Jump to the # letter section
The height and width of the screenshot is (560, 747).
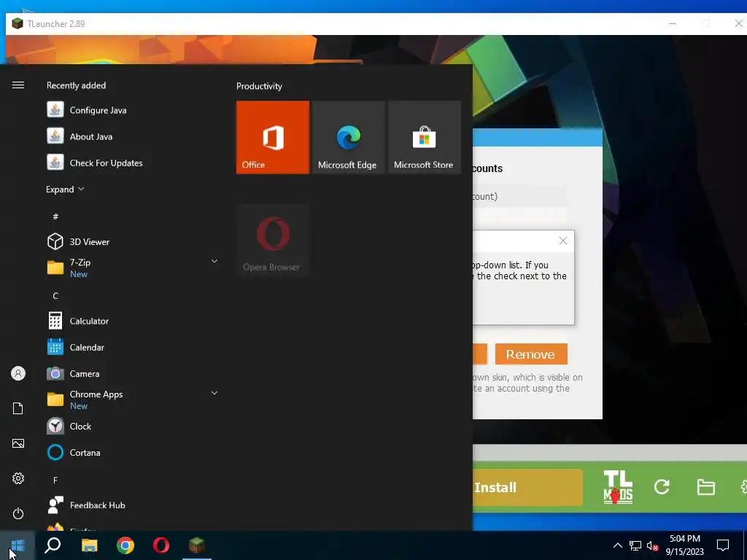tap(55, 217)
